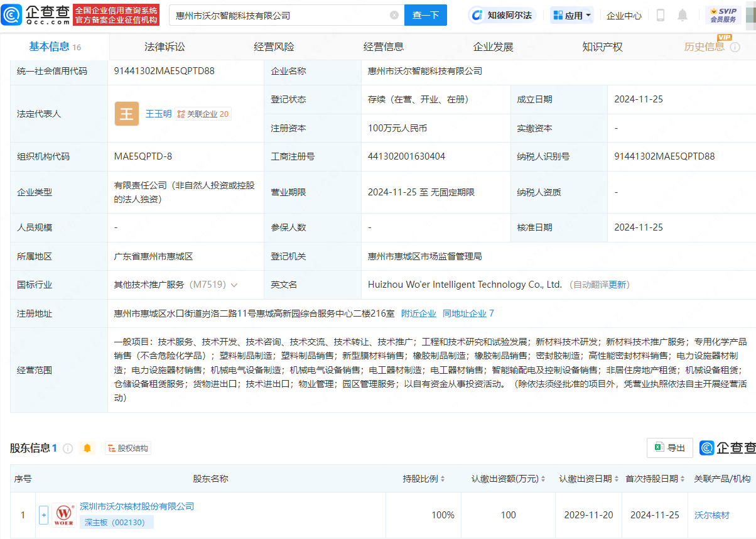Click the 统一社会信用代码 value 91441302MAE5QPTD88
756x539 pixels.
tap(165, 71)
